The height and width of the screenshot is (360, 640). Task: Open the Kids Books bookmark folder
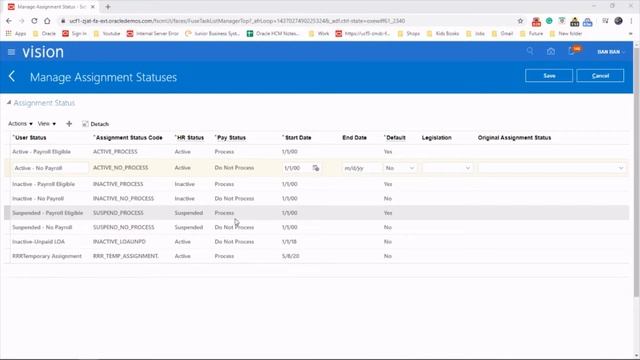click(x=443, y=33)
